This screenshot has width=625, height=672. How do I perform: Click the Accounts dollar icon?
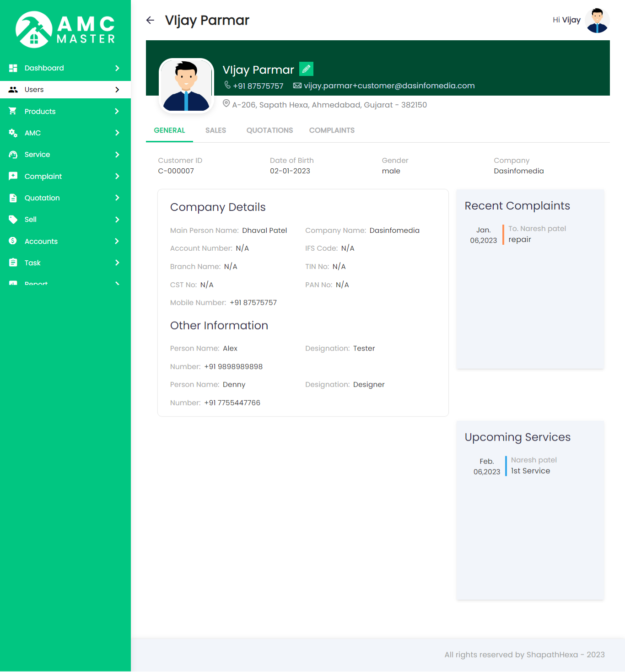coord(13,241)
